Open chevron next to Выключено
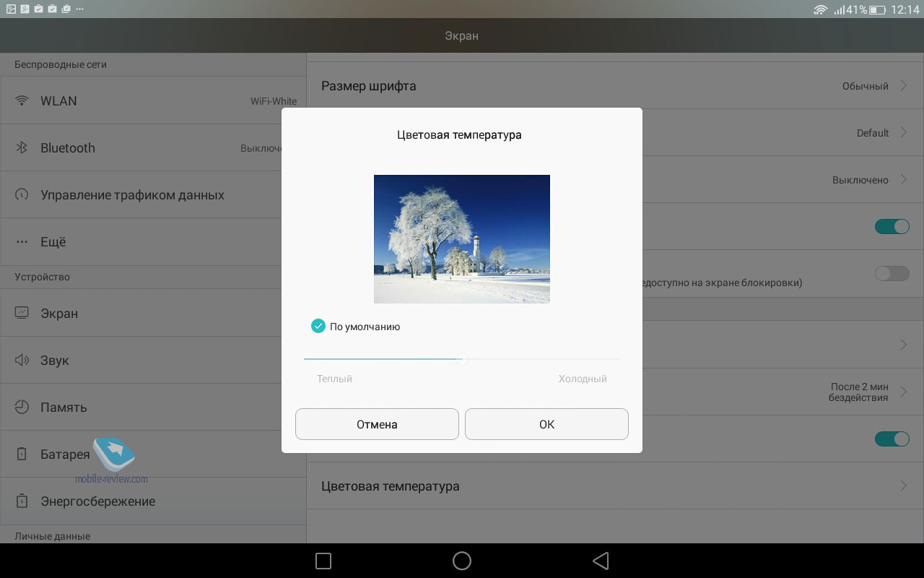This screenshot has width=924, height=578. (x=903, y=179)
